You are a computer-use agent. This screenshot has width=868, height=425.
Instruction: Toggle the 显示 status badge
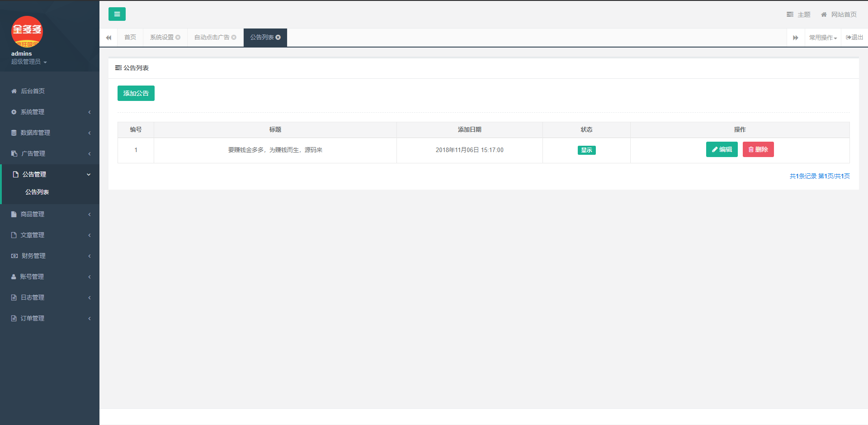click(586, 150)
